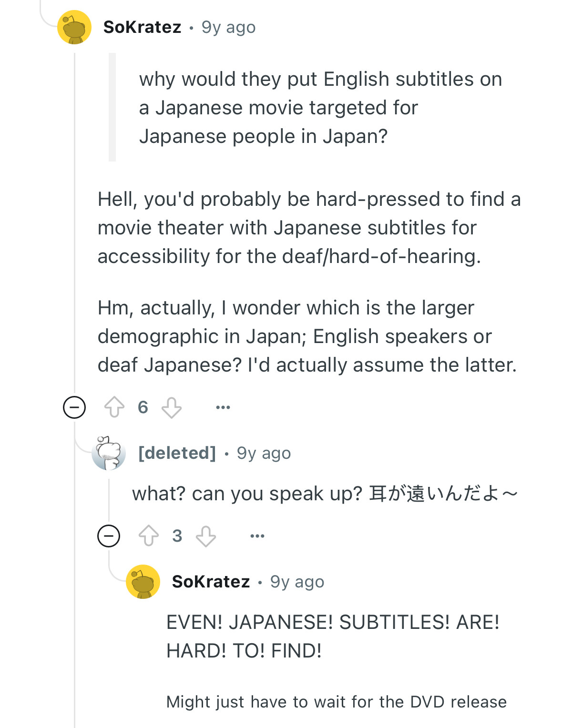562x728 pixels.
Task: Click the quoted English subtitles text block
Action: (320, 108)
